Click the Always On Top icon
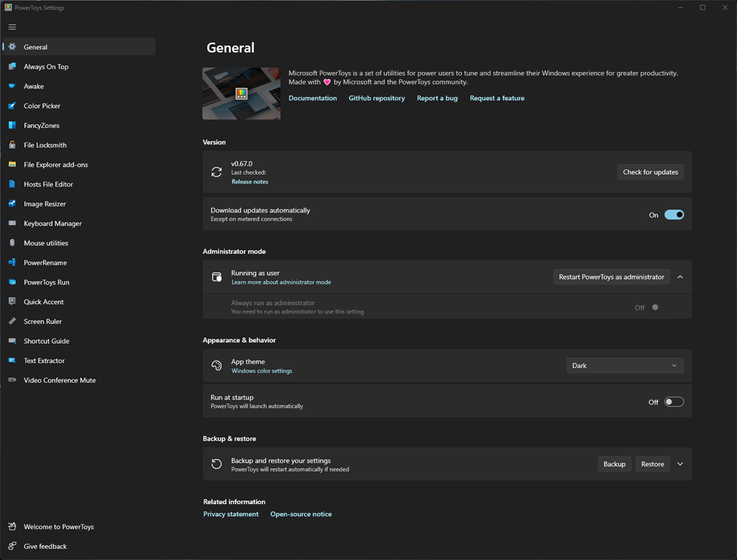Viewport: 737px width, 560px height. point(12,66)
